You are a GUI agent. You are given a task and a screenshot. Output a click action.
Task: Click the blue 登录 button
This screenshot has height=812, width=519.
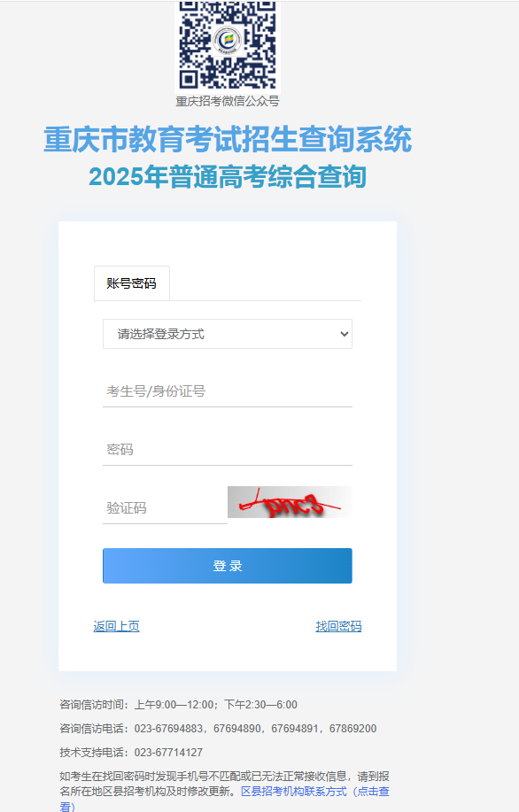point(228,566)
